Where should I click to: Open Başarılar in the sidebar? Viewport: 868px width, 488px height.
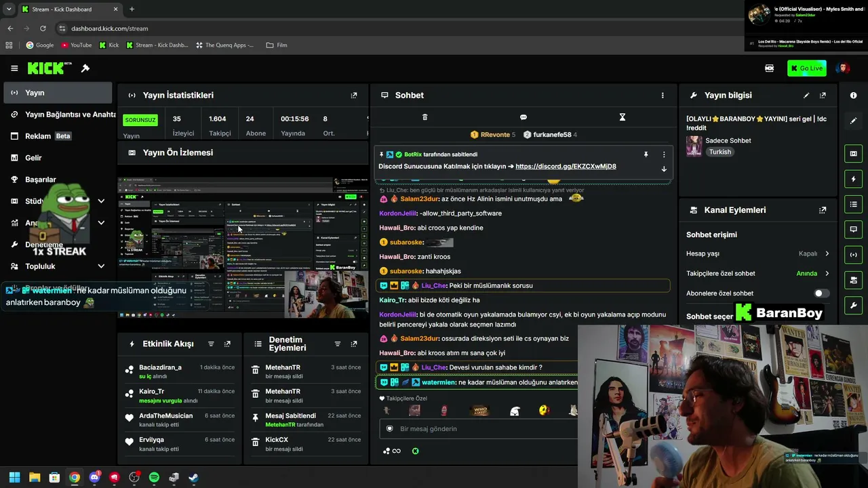tap(58, 180)
